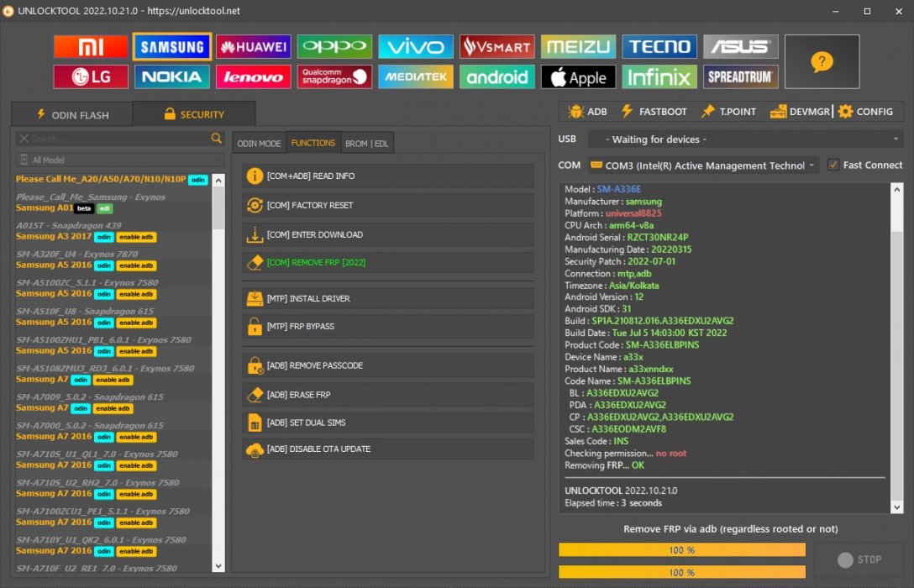Click the yellow question mark help icon

click(x=822, y=62)
